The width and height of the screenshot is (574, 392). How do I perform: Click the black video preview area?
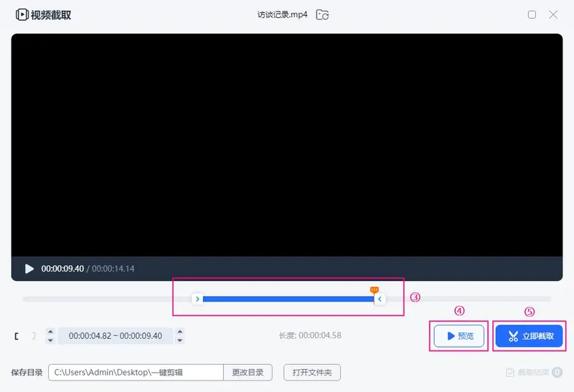point(287,145)
